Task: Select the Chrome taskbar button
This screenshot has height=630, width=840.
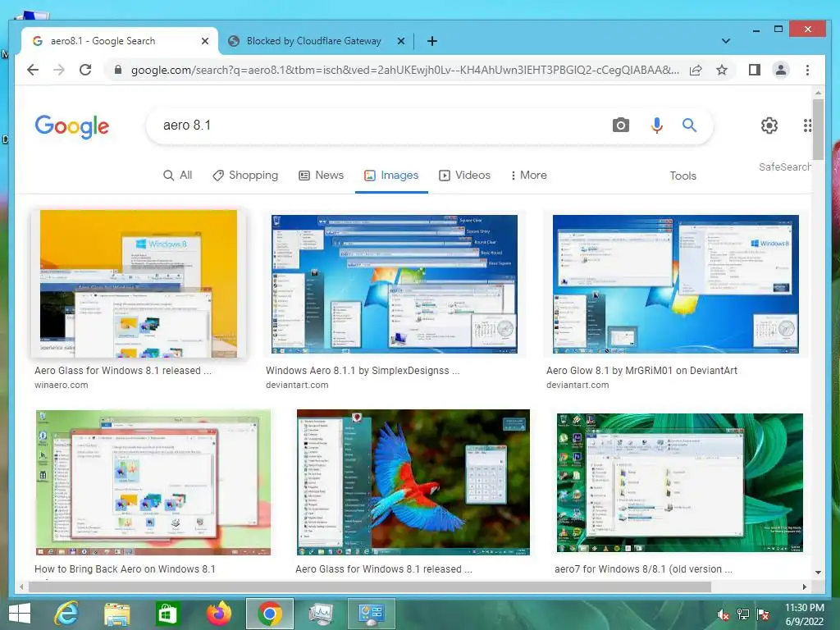Action: 269,614
